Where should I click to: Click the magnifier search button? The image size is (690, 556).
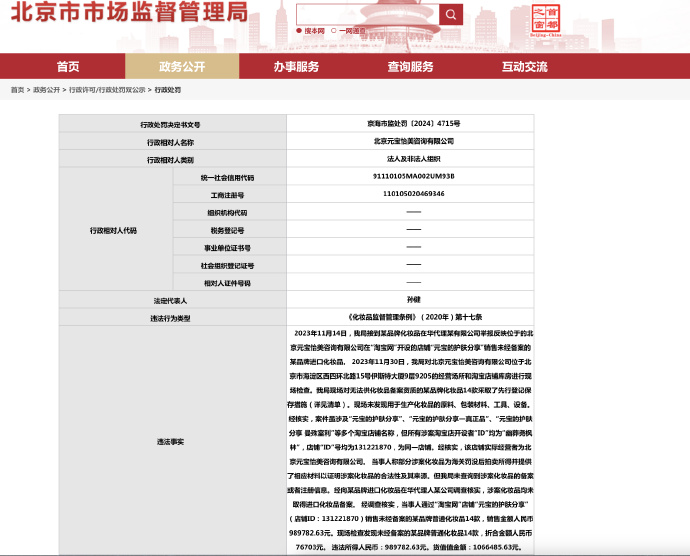(x=451, y=14)
